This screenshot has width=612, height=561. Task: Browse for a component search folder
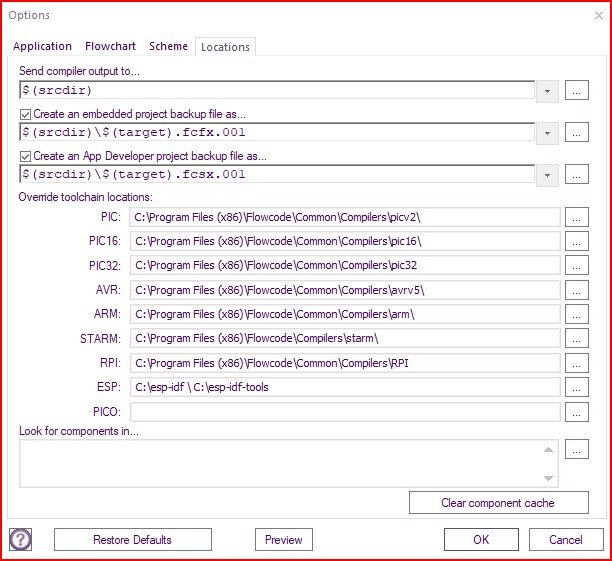[577, 450]
